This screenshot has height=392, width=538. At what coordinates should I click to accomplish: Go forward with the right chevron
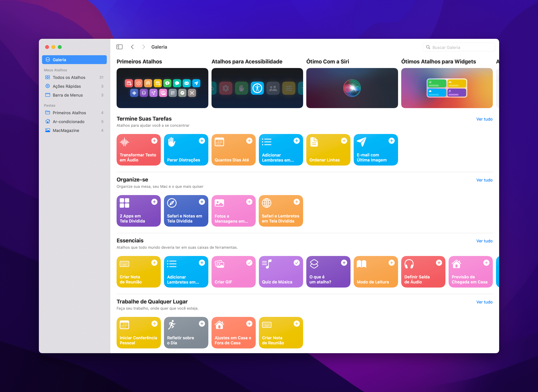[x=143, y=47]
